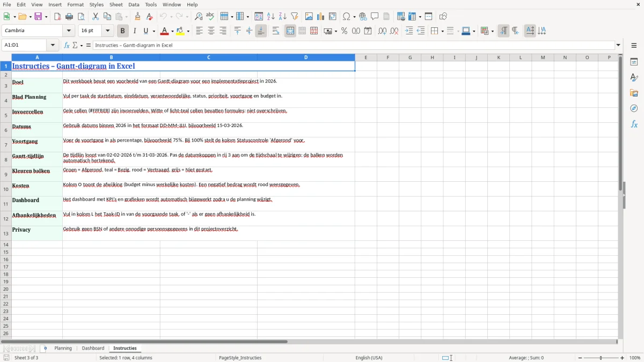Screen dimensions: 644x362
Task: Expand the font color dropdown arrow
Action: [172, 31]
